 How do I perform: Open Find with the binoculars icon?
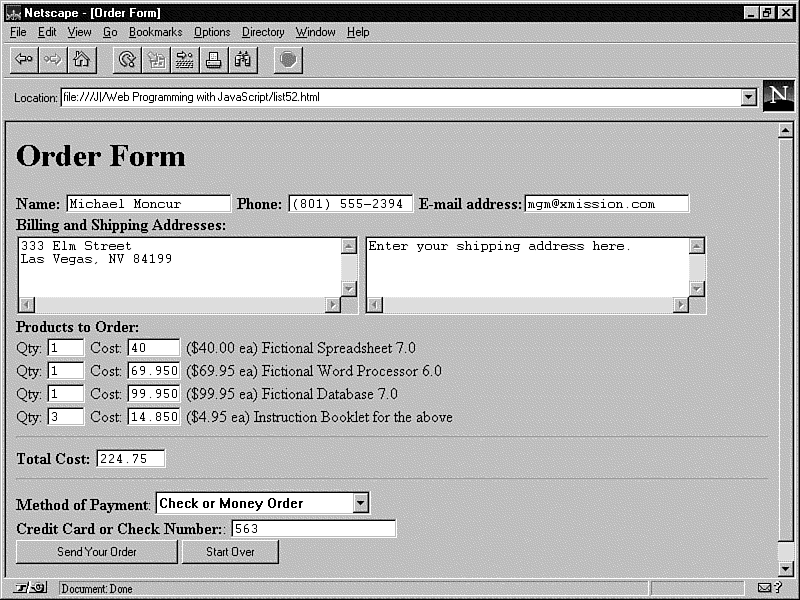[x=243, y=60]
